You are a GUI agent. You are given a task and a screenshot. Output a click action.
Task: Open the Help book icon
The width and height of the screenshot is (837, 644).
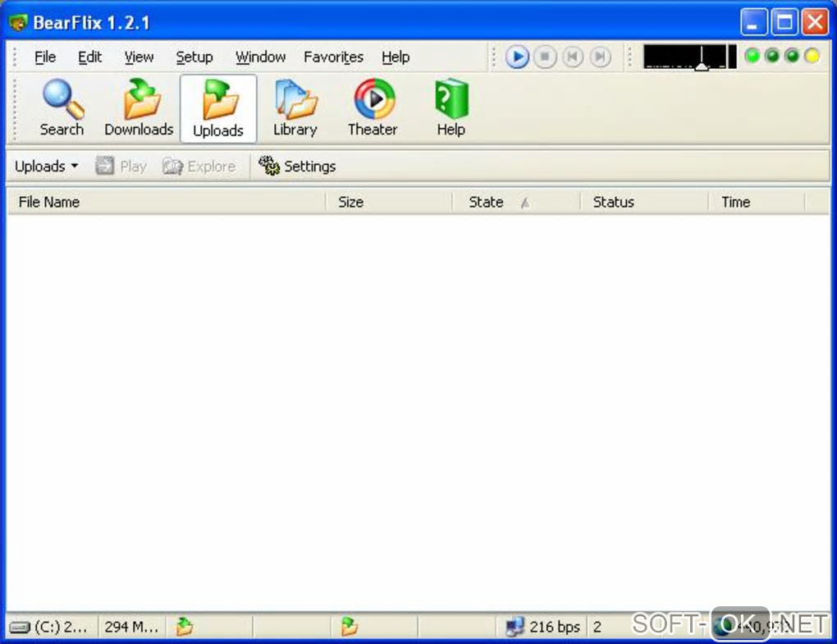click(x=451, y=108)
